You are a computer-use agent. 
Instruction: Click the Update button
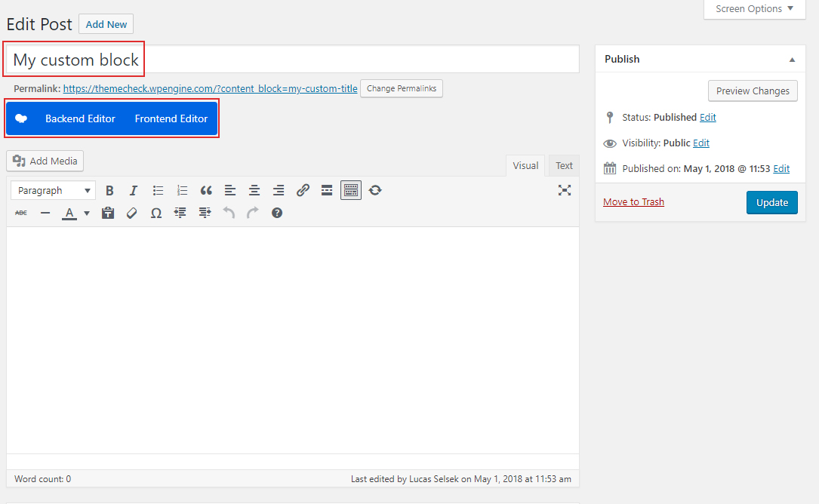[771, 202]
